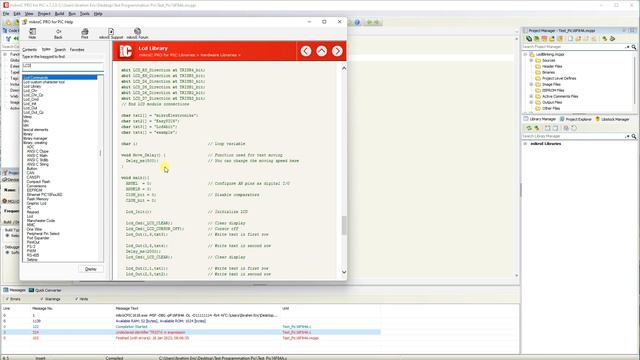
Task: Open the Tools menu
Action: [84, 14]
